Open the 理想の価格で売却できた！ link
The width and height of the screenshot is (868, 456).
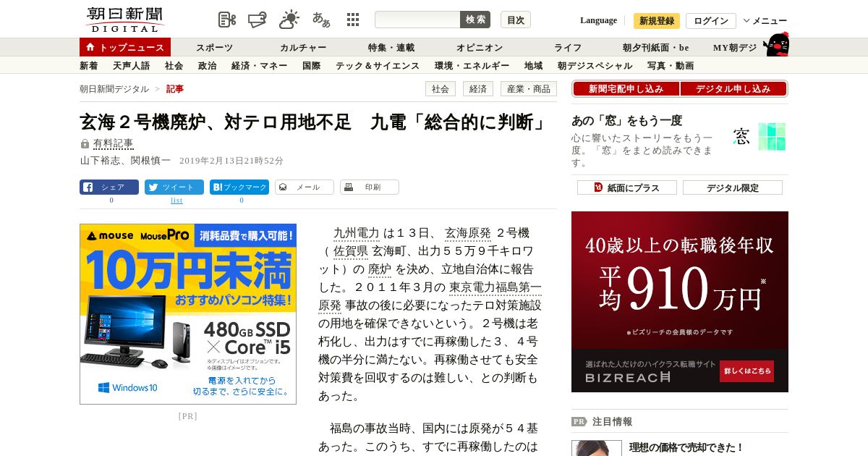686,447
